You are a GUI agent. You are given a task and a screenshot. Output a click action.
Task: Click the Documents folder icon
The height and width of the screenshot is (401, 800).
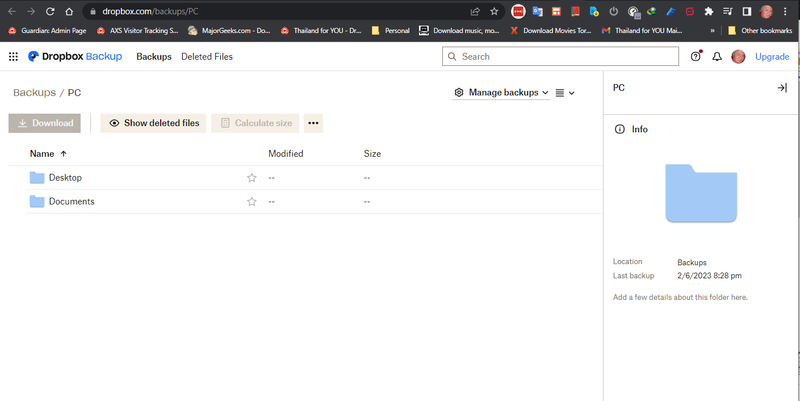click(x=37, y=202)
